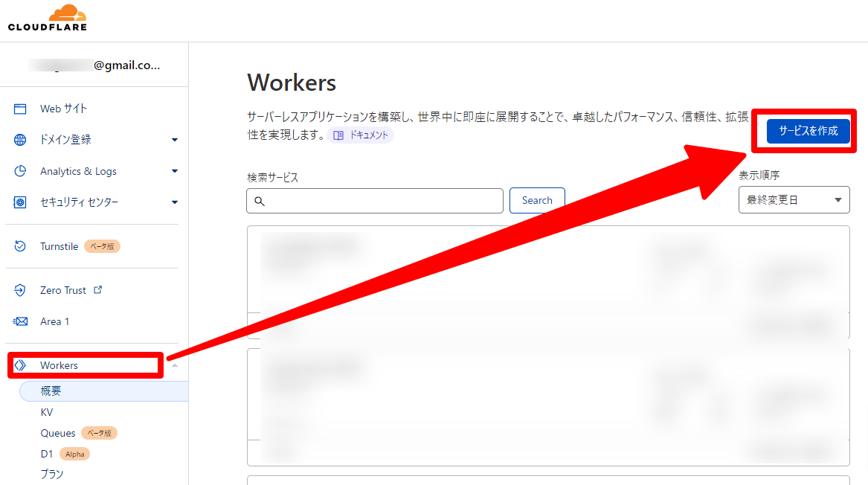Open Queues under Workers

click(x=57, y=433)
